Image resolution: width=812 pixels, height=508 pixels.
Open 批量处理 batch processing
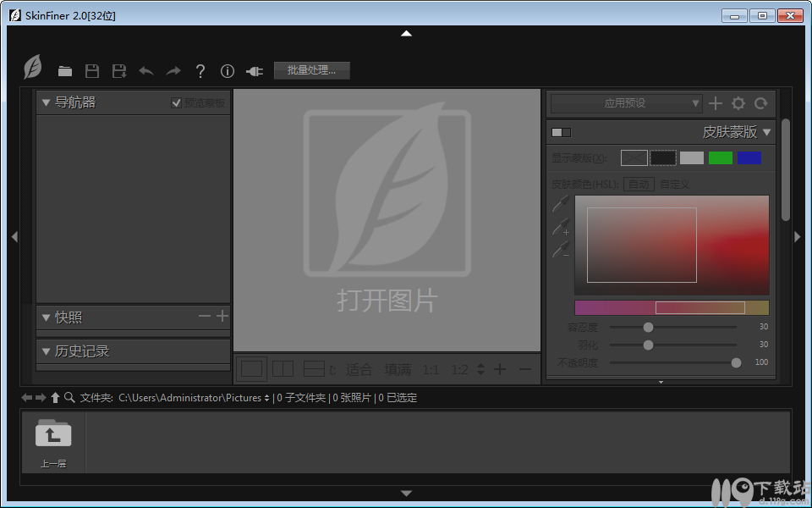point(312,70)
